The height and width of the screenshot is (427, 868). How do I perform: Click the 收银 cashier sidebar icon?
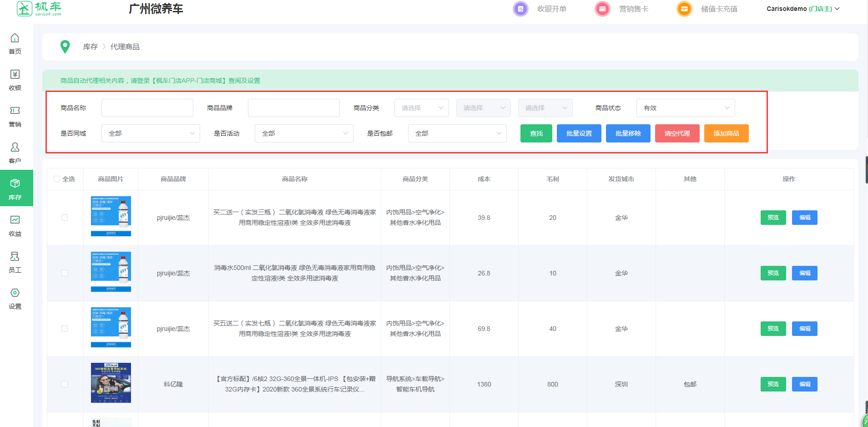tap(15, 75)
